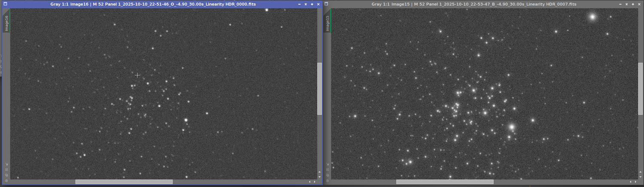Open the window menu icon of Image16
644x187 pixels.
pyautogui.click(x=5, y=4)
